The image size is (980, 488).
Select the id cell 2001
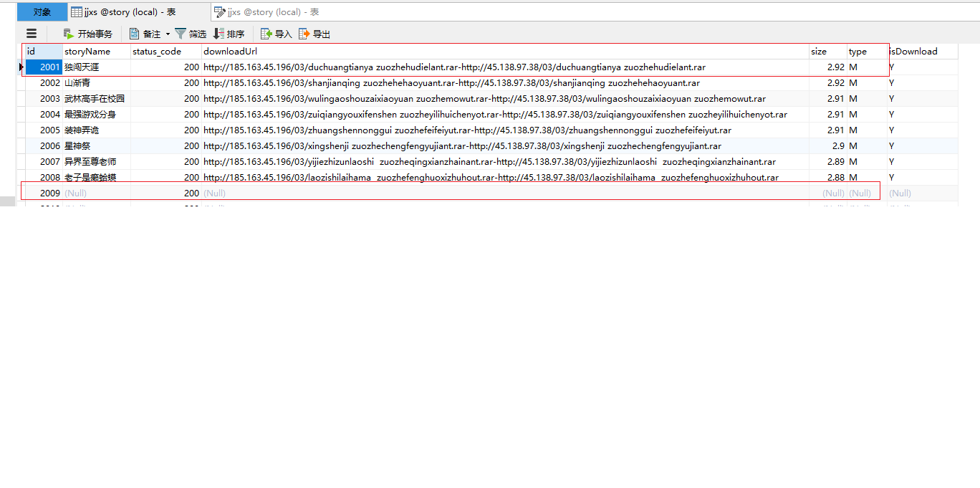[44, 67]
